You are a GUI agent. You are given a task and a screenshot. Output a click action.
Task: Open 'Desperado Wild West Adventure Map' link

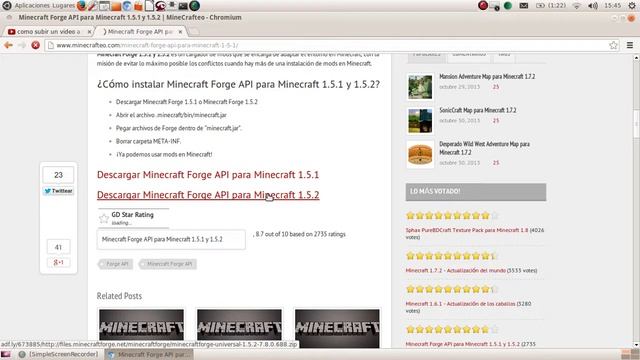click(484, 148)
